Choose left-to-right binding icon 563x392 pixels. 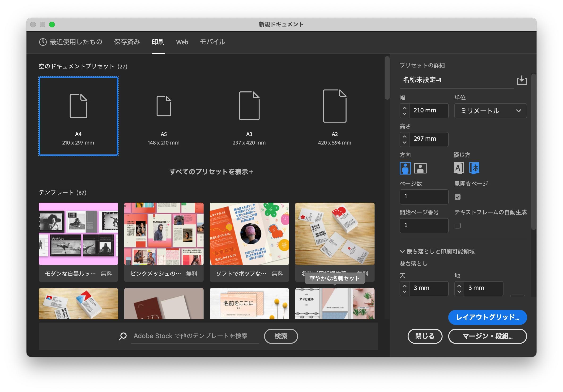point(459,168)
